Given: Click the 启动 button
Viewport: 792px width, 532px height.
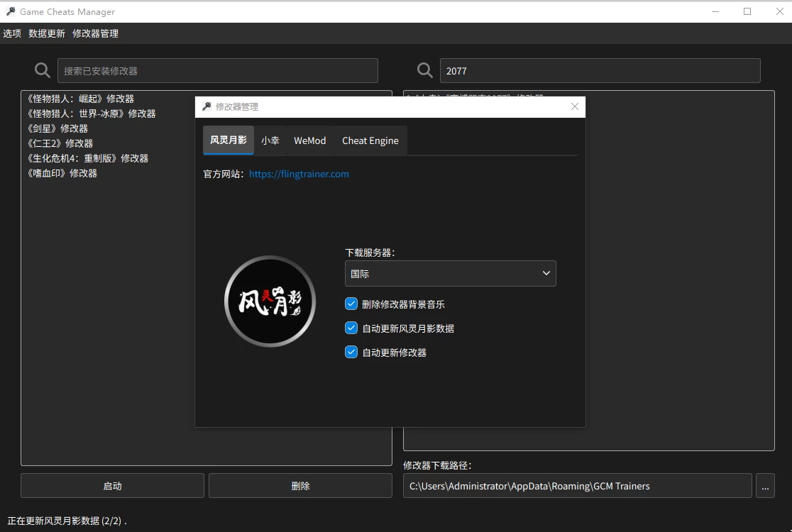Looking at the screenshot, I should pos(112,486).
